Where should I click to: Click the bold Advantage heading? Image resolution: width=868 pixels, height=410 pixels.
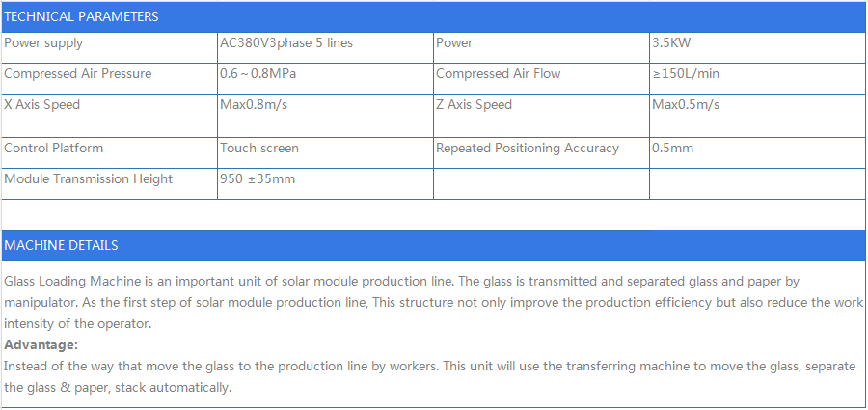pyautogui.click(x=41, y=345)
